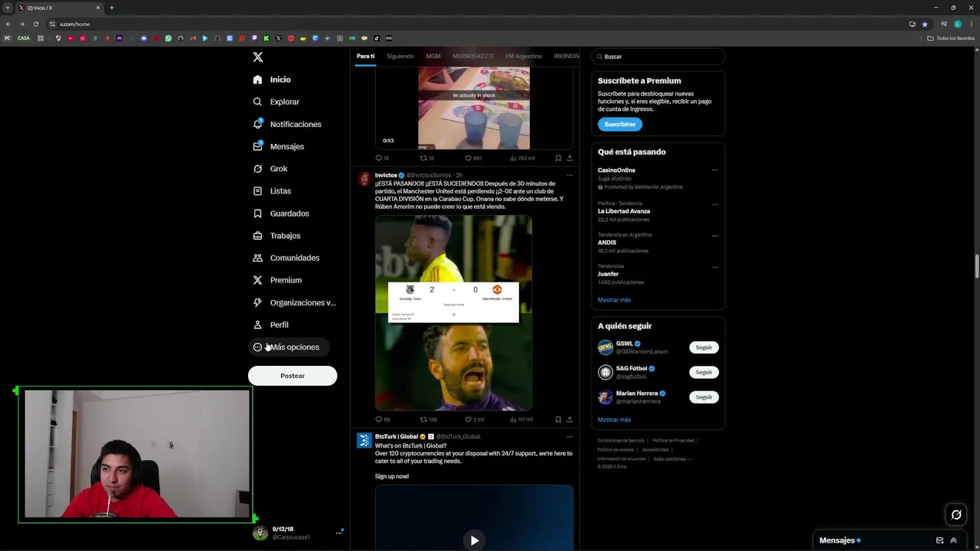Compose new message in Mensajes drawer

tap(939, 540)
